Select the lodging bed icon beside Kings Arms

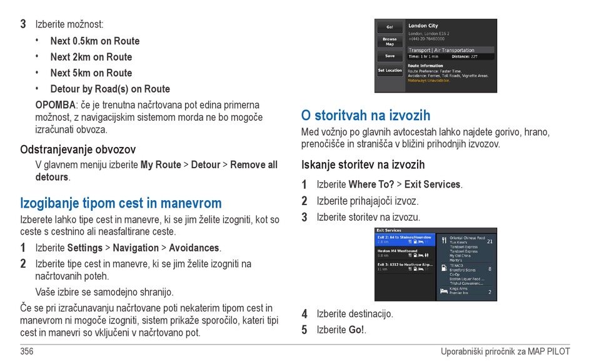(444, 291)
